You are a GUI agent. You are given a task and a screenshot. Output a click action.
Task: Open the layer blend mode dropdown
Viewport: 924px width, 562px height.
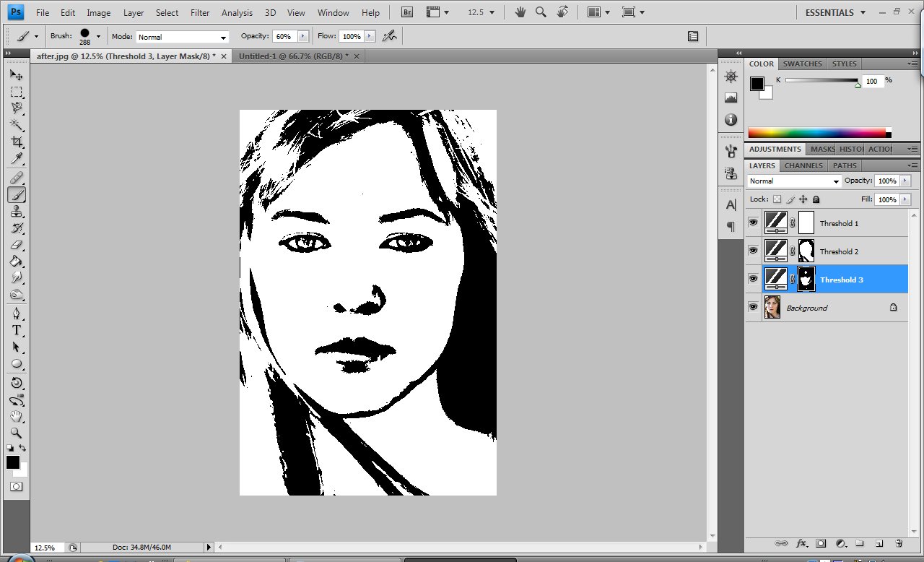pos(795,181)
